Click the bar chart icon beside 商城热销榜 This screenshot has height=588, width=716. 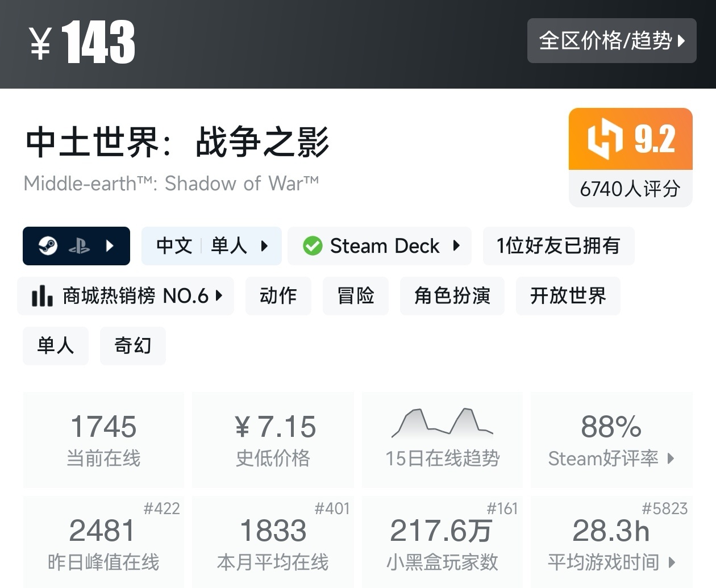click(x=42, y=295)
